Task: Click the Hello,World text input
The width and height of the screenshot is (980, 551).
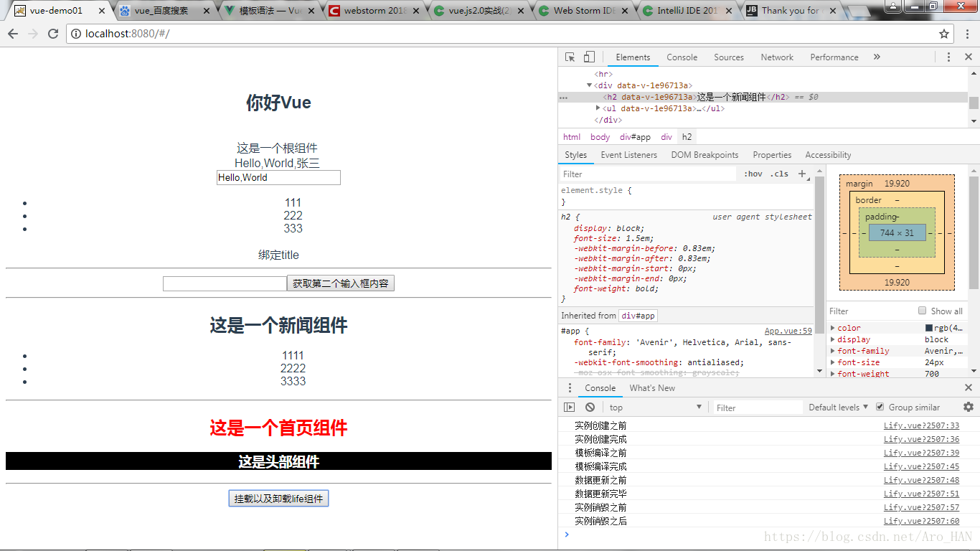Action: coord(278,177)
